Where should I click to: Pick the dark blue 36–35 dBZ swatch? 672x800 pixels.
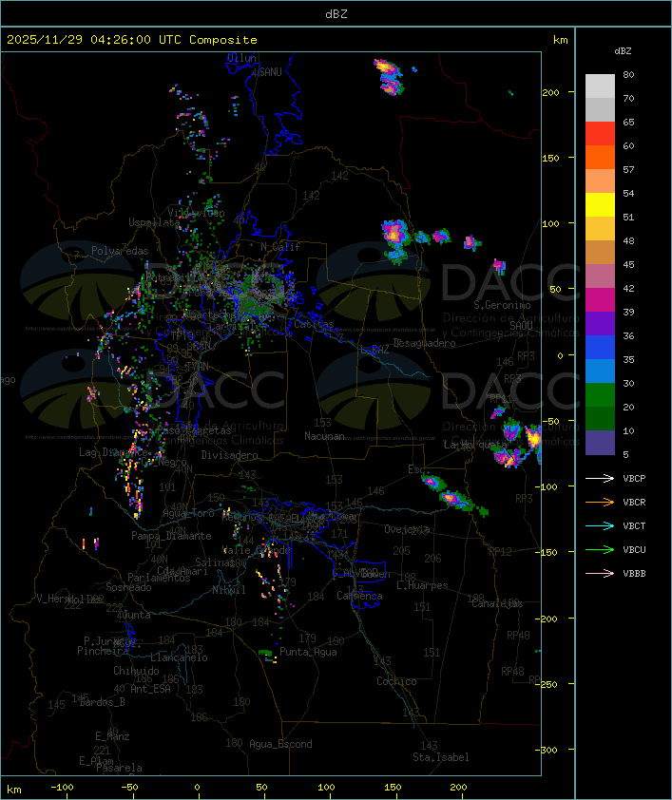click(x=600, y=348)
